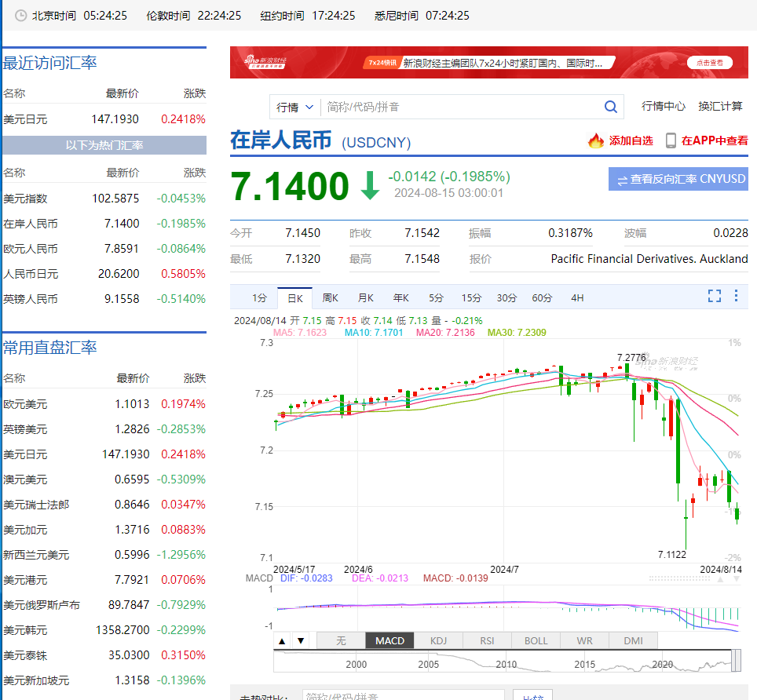Screen dimensions: 757x700
Task: Open the three-dot chart options menu
Action: click(x=736, y=296)
